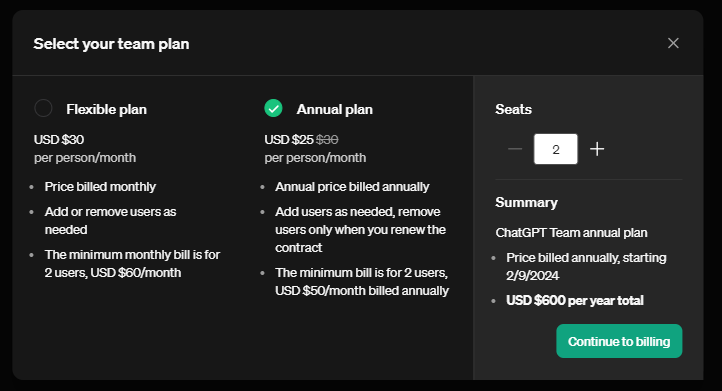Focus the seats number input field

click(556, 149)
